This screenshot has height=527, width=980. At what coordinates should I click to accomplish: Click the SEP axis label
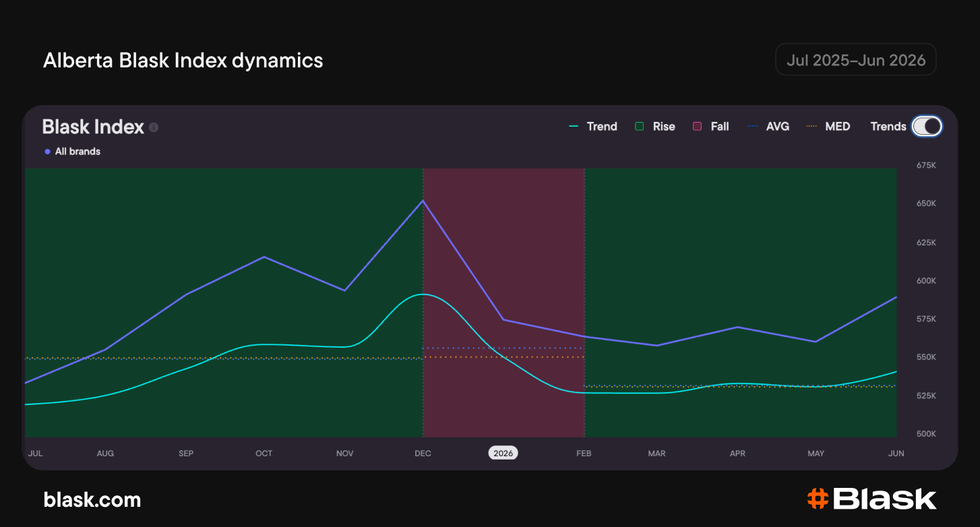tap(186, 454)
